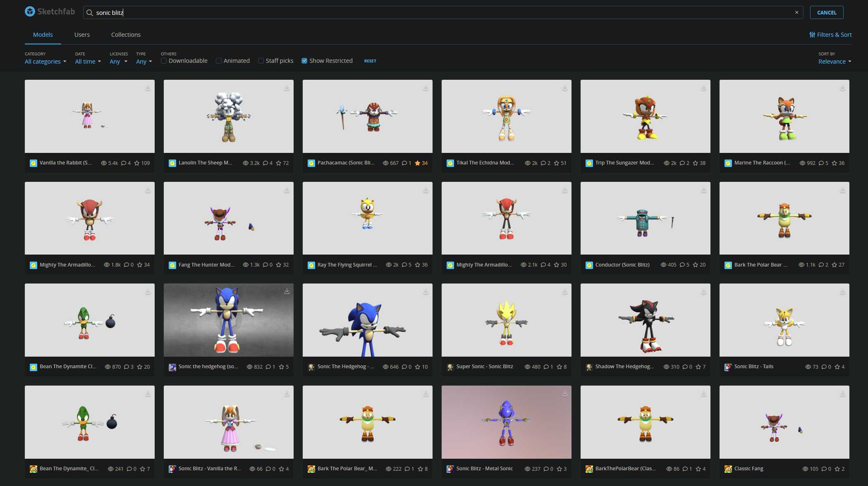Open the Fang The Hunter model title
Screen dimensions: 868x486
[206, 265]
